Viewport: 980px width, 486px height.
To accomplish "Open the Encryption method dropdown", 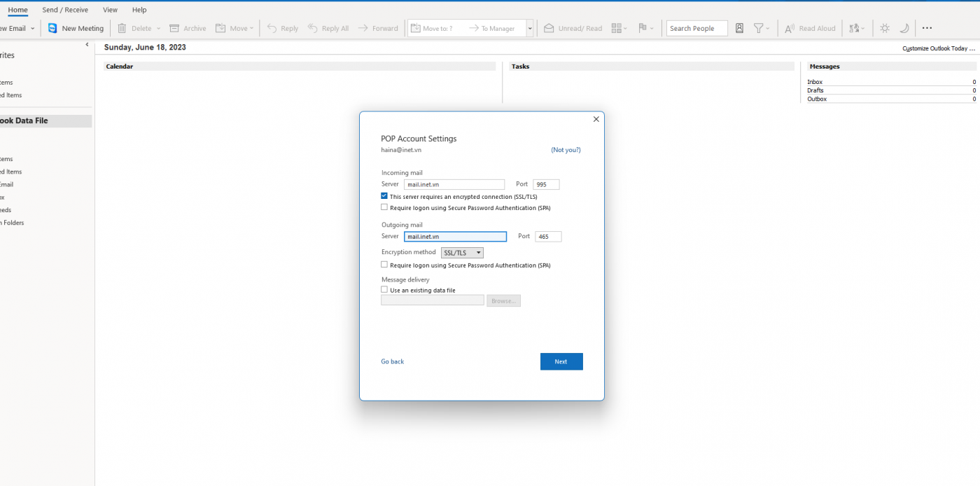I will coord(462,253).
